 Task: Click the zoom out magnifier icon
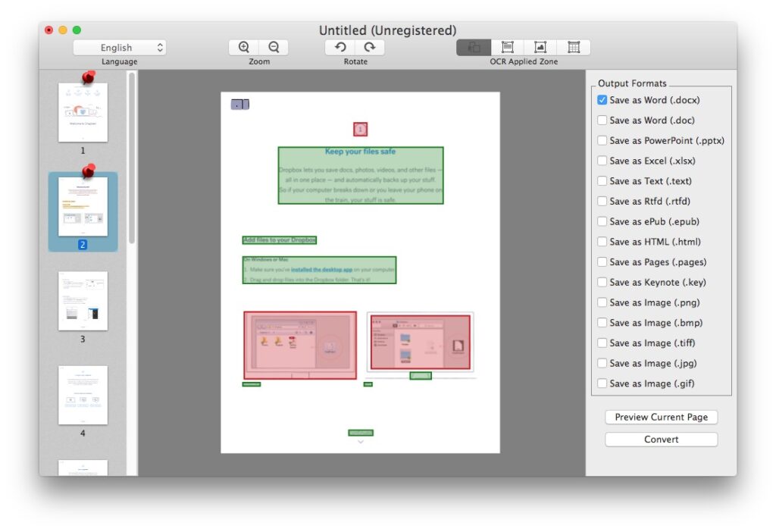pos(273,47)
